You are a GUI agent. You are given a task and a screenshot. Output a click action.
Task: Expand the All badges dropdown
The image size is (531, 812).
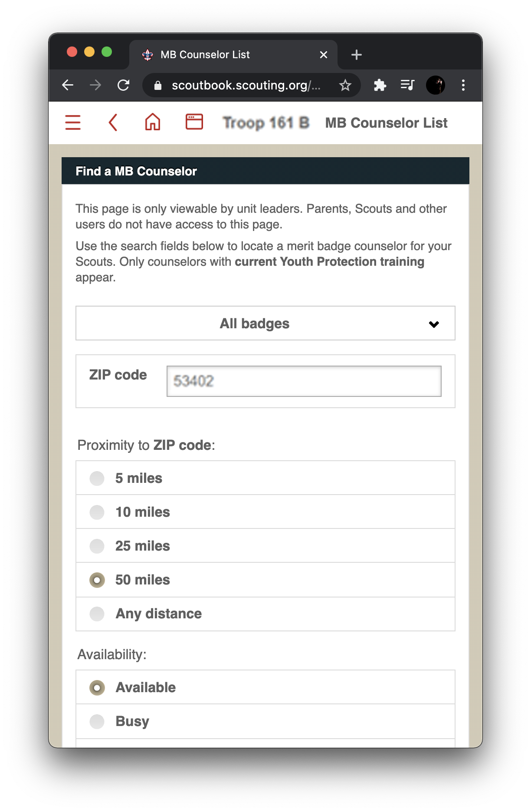[x=265, y=323]
